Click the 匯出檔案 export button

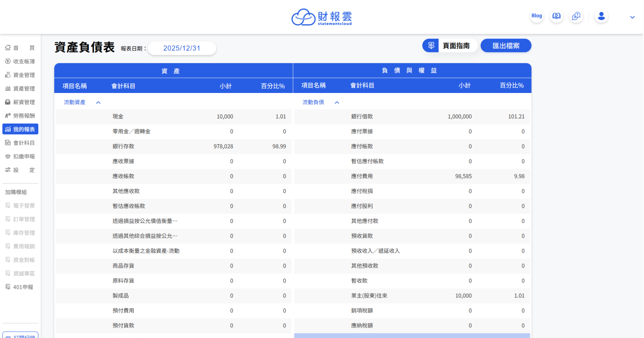506,46
